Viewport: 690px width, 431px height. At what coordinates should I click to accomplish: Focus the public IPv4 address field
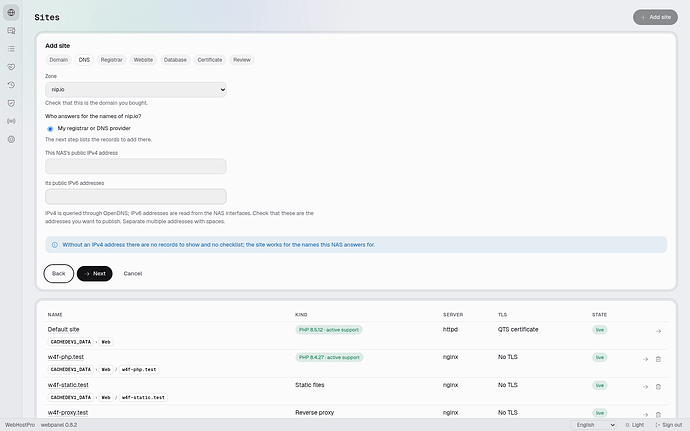tap(136, 166)
